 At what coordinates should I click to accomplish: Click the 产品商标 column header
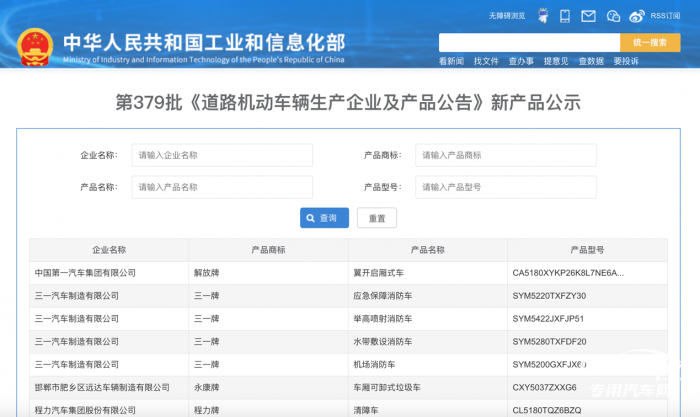coord(268,250)
